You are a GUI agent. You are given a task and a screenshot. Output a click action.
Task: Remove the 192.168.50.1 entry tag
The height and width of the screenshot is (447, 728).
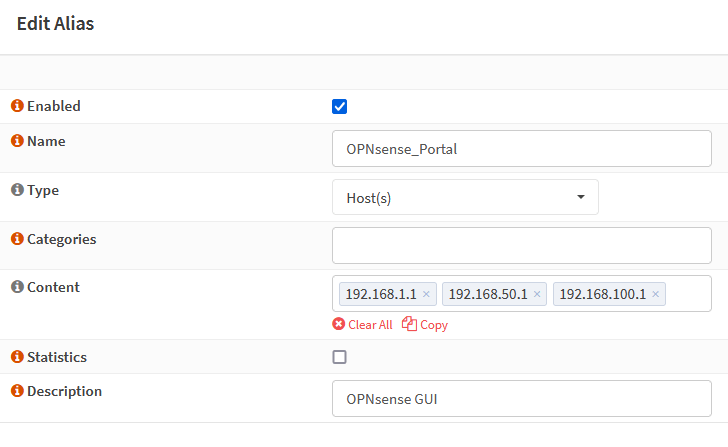pos(537,294)
